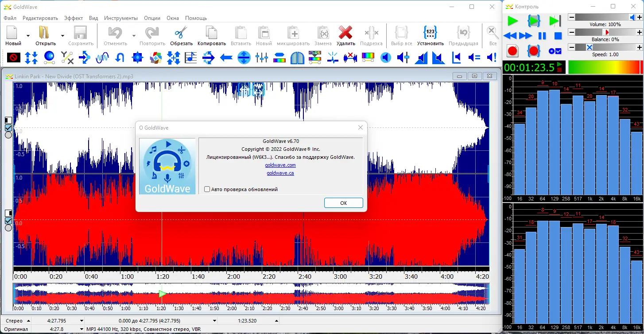Click the Отменить undo arrow icon
The height and width of the screenshot is (334, 644).
(x=115, y=33)
